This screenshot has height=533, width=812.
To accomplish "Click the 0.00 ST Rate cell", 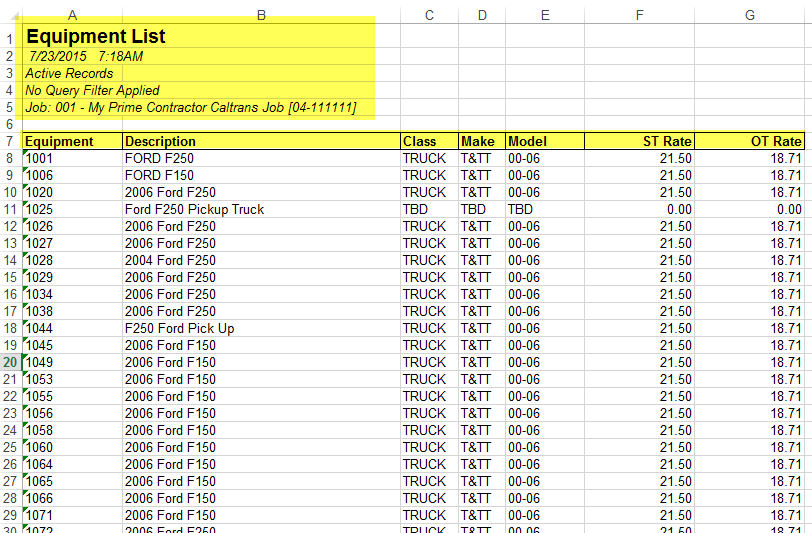I will point(640,209).
